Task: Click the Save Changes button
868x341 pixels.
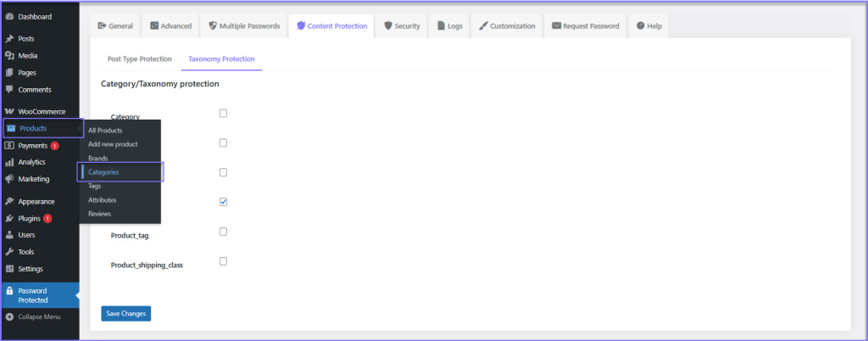Action: 125,314
